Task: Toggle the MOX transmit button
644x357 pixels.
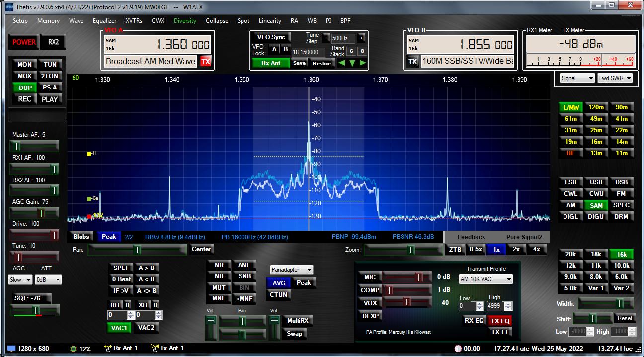Action: [24, 76]
